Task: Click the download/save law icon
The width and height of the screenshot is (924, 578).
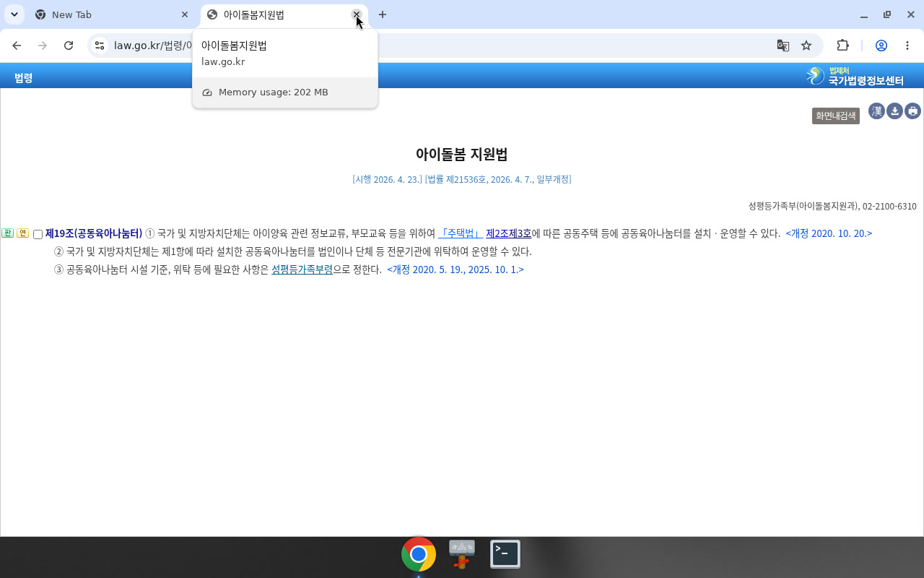Action: pyautogui.click(x=895, y=111)
